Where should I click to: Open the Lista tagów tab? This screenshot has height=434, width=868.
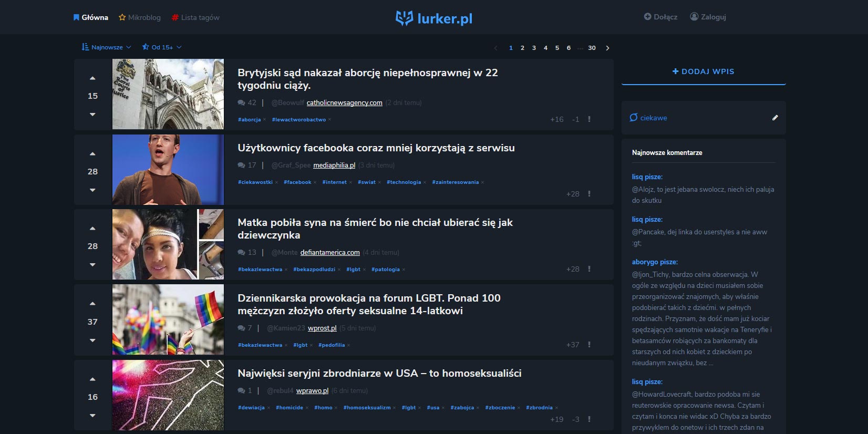195,17
